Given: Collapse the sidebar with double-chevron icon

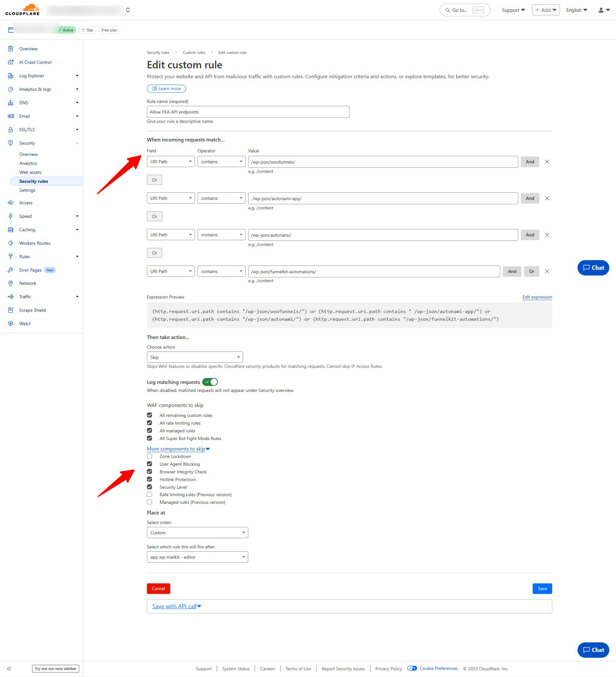Looking at the screenshot, I should (9, 669).
